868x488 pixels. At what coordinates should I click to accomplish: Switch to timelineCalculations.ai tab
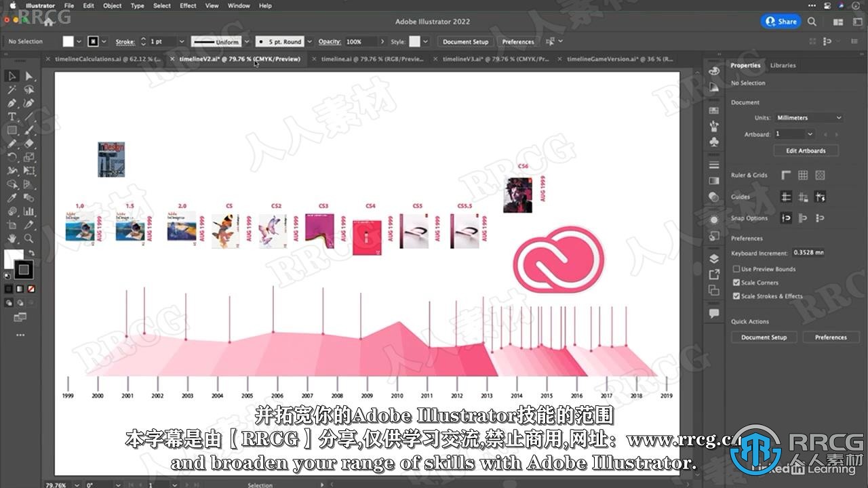click(x=108, y=59)
